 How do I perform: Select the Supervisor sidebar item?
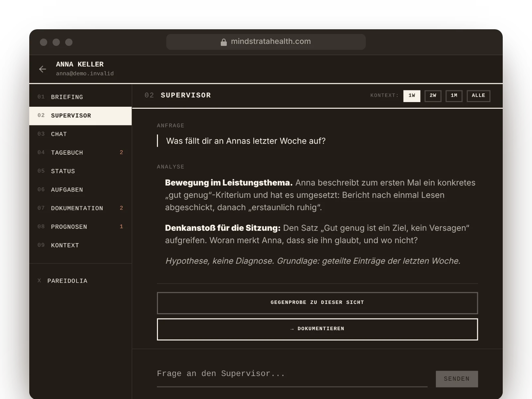80,116
